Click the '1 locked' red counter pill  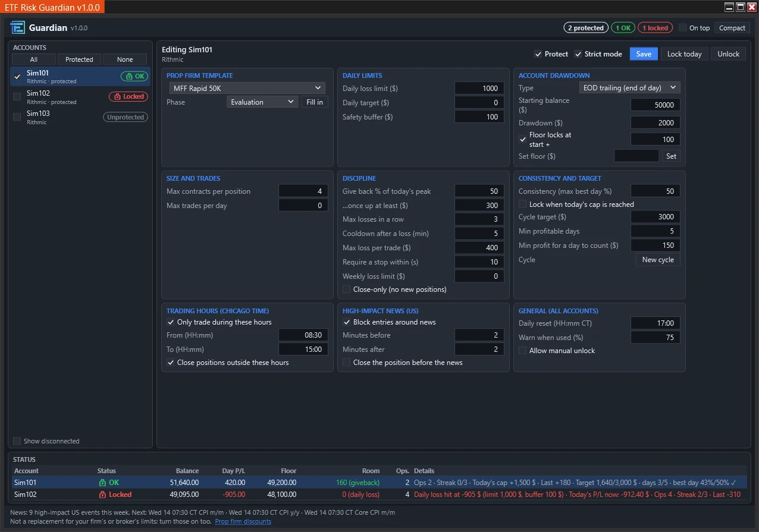[x=655, y=28]
